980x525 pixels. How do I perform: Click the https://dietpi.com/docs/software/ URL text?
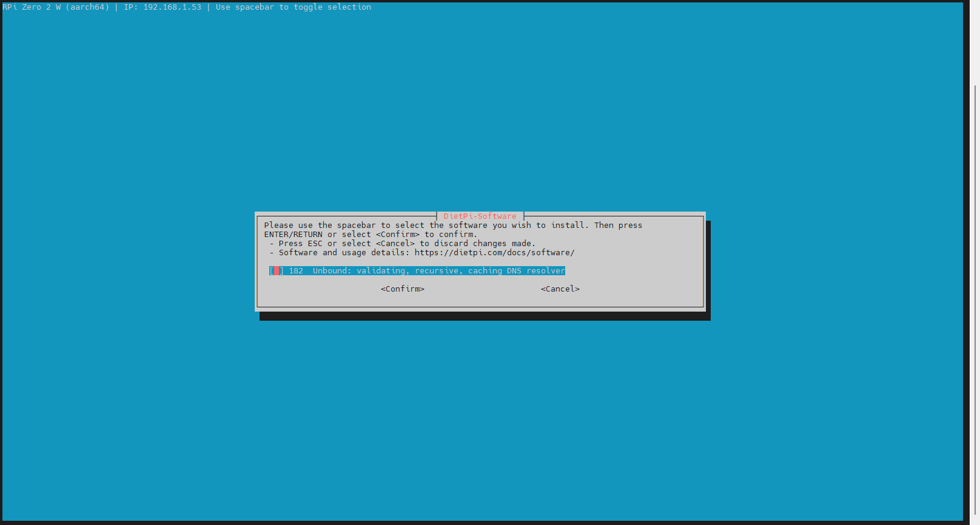[494, 253]
